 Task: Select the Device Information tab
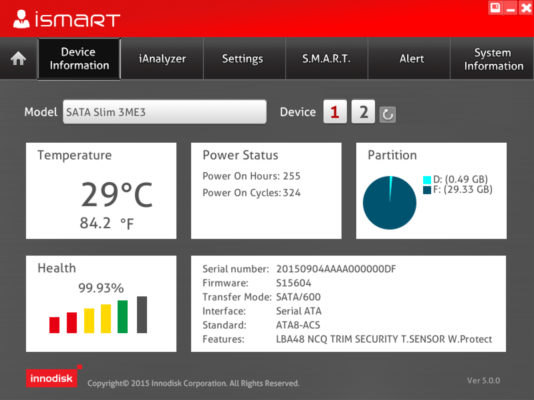[79, 59]
